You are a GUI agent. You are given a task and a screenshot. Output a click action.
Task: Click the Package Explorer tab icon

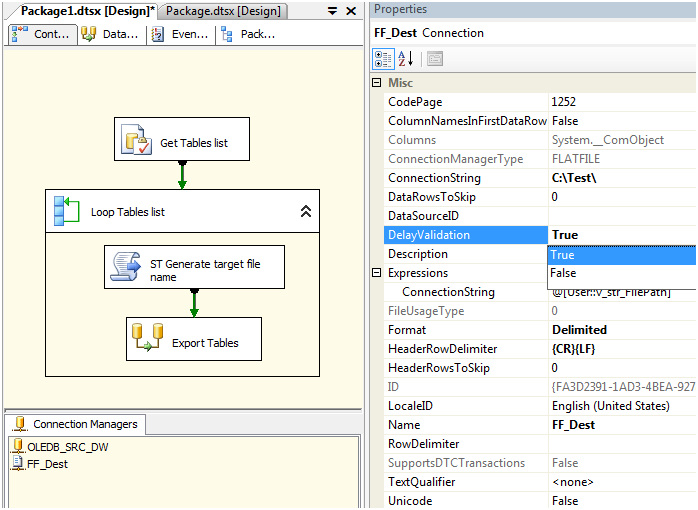pyautogui.click(x=227, y=34)
